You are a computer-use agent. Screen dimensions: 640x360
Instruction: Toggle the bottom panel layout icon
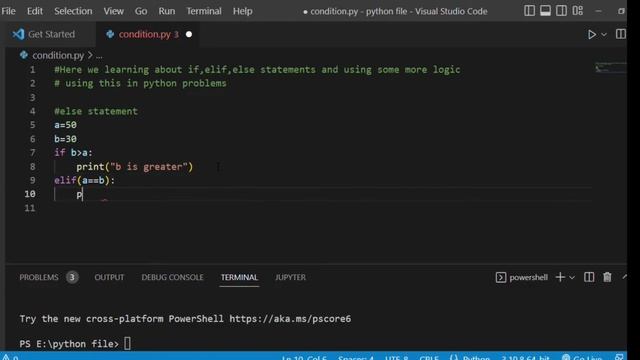pyautogui.click(x=545, y=11)
